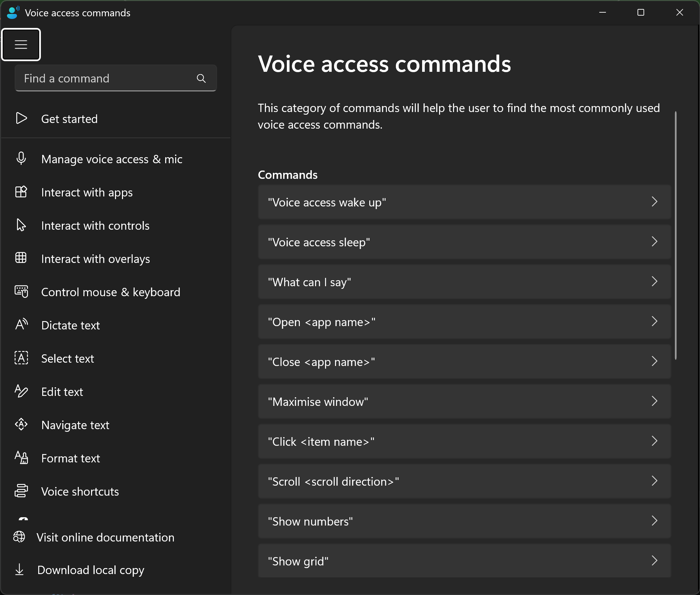Viewport: 700px width, 595px height.
Task: Click the Interact with controls cursor icon
Action: pyautogui.click(x=21, y=225)
